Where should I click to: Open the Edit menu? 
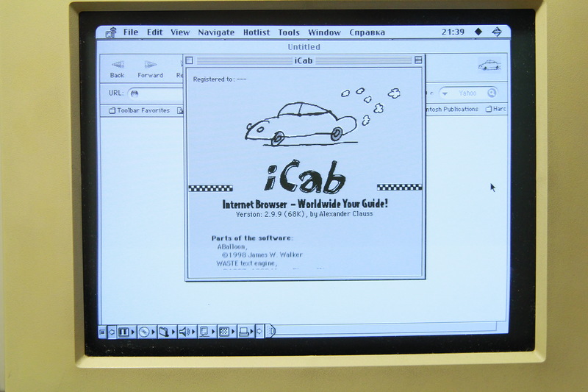pos(155,32)
